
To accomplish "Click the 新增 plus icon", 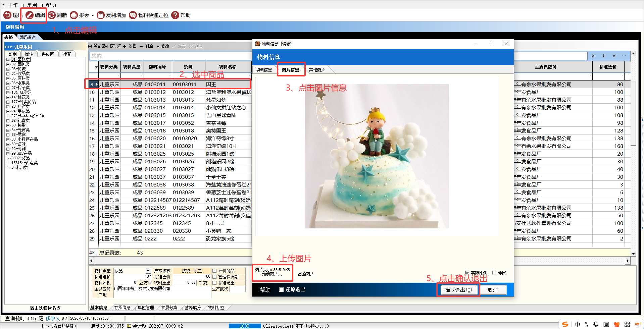I will coord(125,46).
